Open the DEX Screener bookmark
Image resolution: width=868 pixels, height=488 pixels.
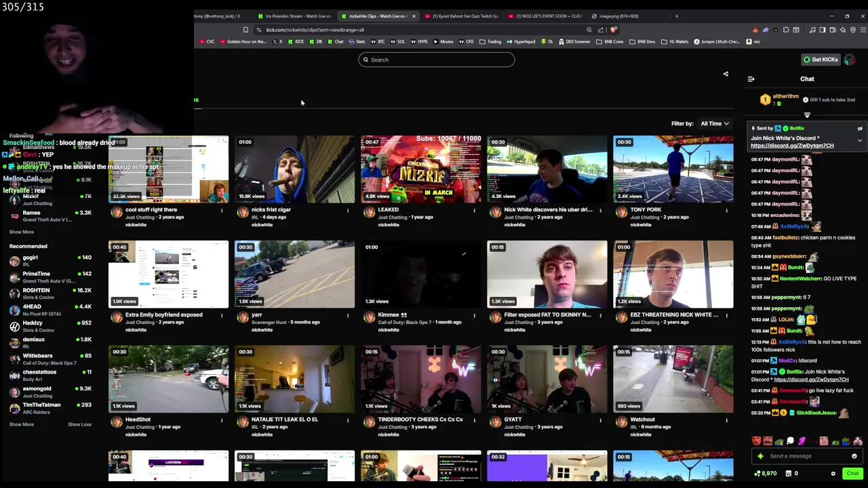(574, 41)
